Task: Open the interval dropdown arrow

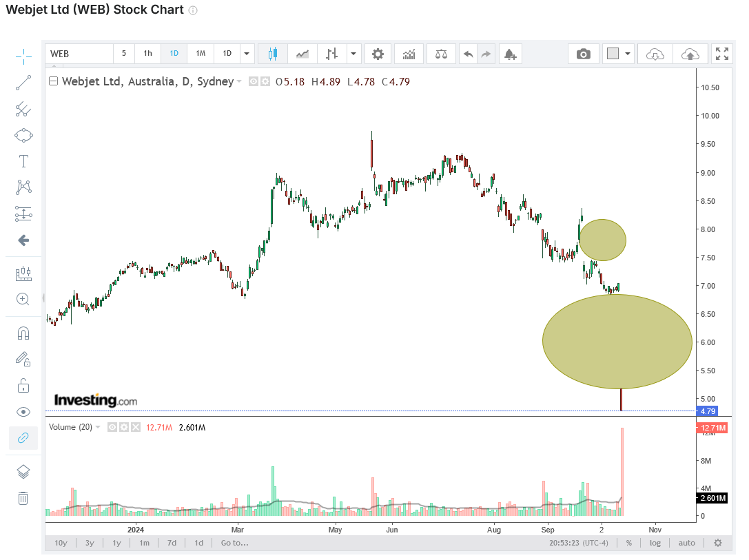Action: pos(247,54)
